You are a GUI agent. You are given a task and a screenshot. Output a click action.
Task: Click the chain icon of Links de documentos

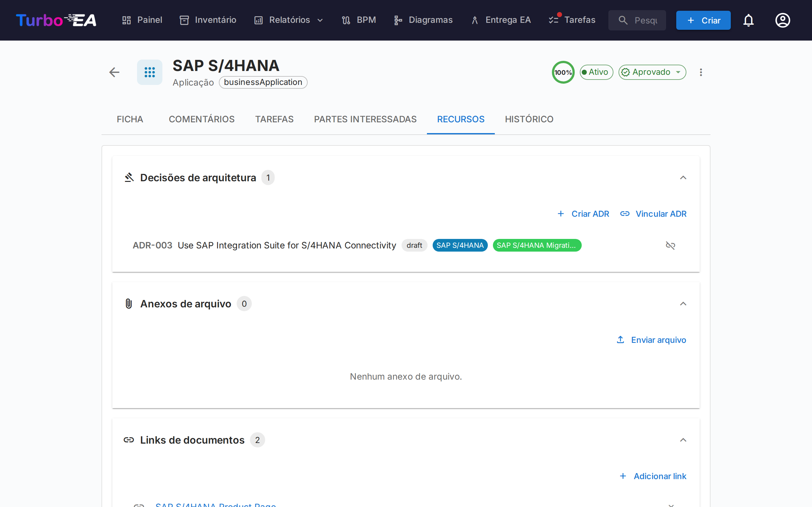pos(129,440)
